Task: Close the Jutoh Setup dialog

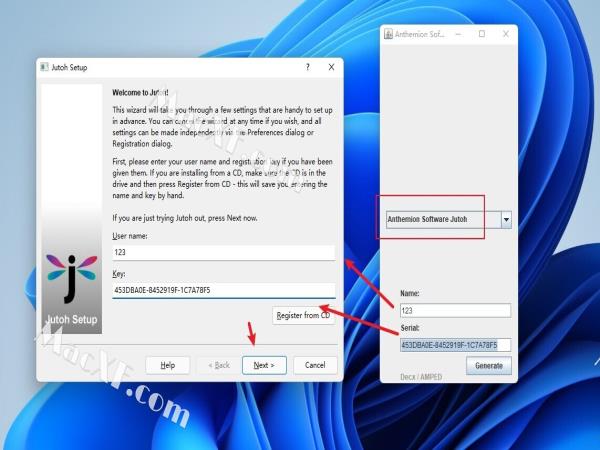Action: [x=331, y=67]
